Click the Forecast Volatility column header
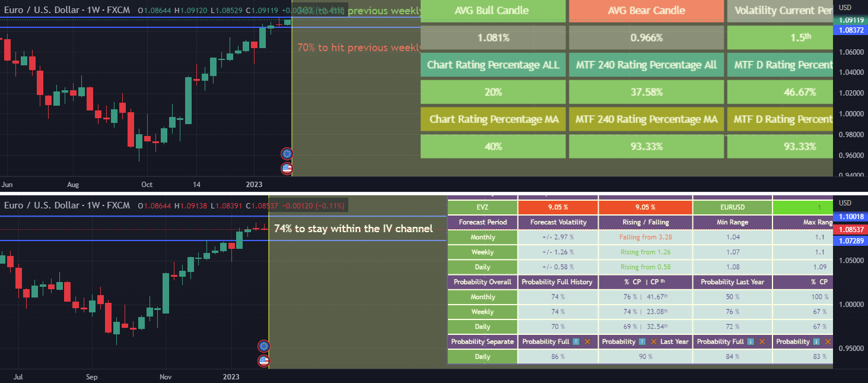The width and height of the screenshot is (868, 383). click(x=557, y=222)
